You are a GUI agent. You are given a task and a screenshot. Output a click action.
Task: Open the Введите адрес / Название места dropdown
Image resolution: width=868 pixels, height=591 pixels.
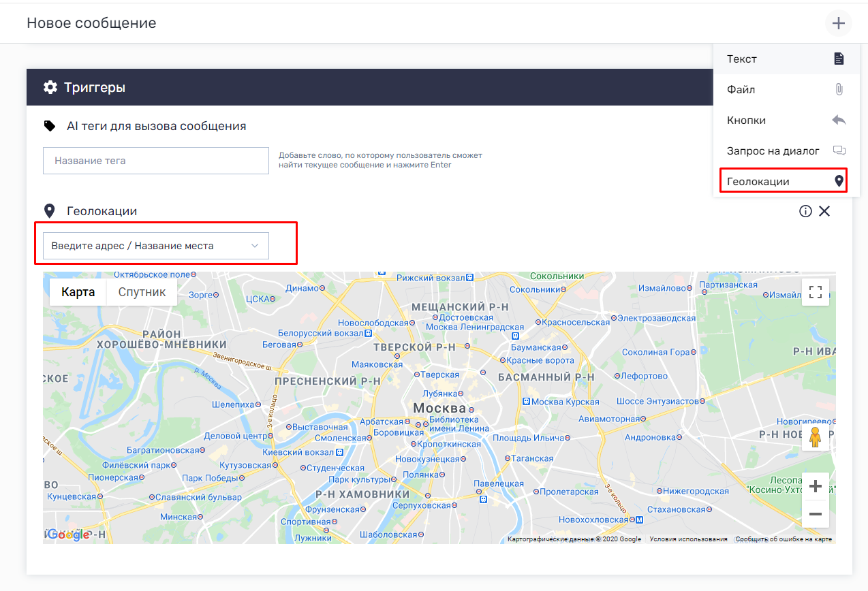pos(156,246)
